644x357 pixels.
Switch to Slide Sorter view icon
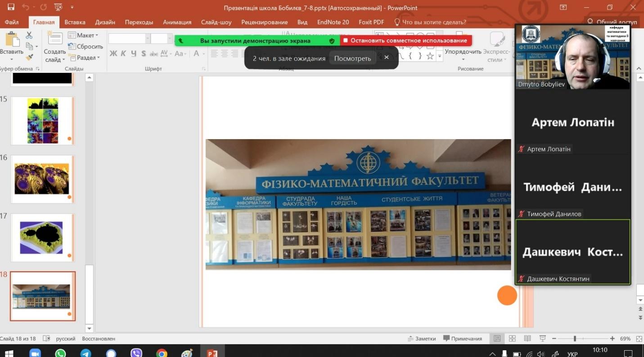pos(512,339)
